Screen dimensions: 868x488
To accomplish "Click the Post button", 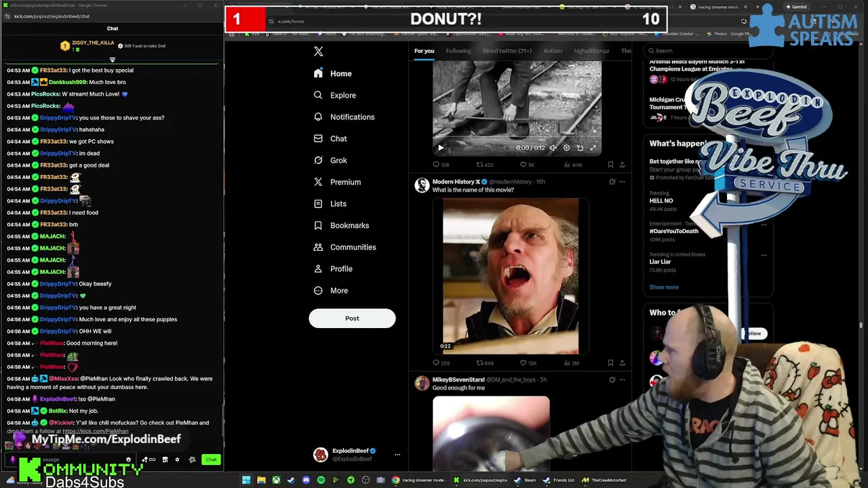I will (352, 319).
